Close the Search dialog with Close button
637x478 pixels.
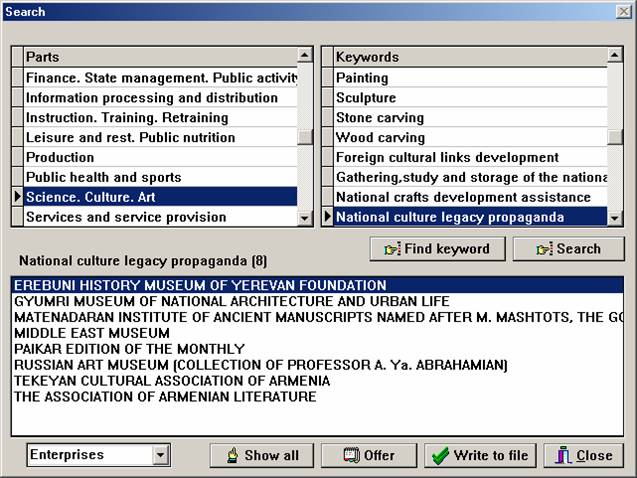583,455
